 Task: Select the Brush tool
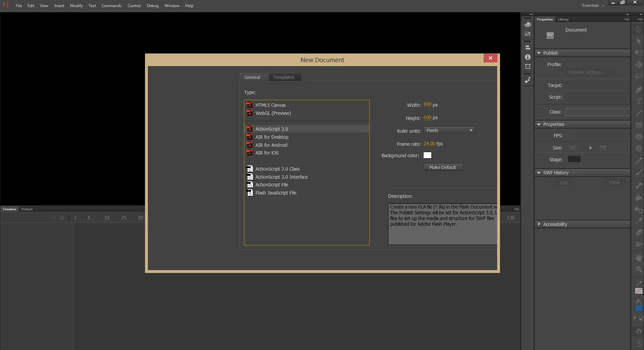point(639,172)
